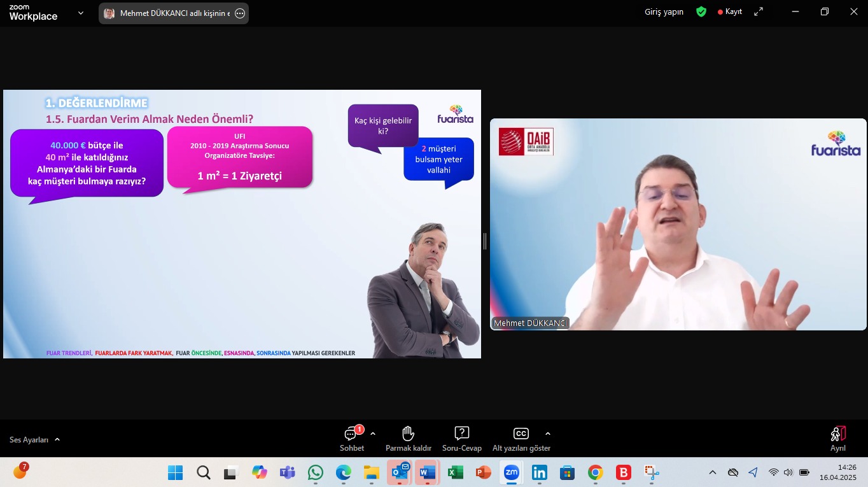Viewport: 868px width, 487px height.
Task: Open the green encryption shield info
Action: tap(701, 11)
